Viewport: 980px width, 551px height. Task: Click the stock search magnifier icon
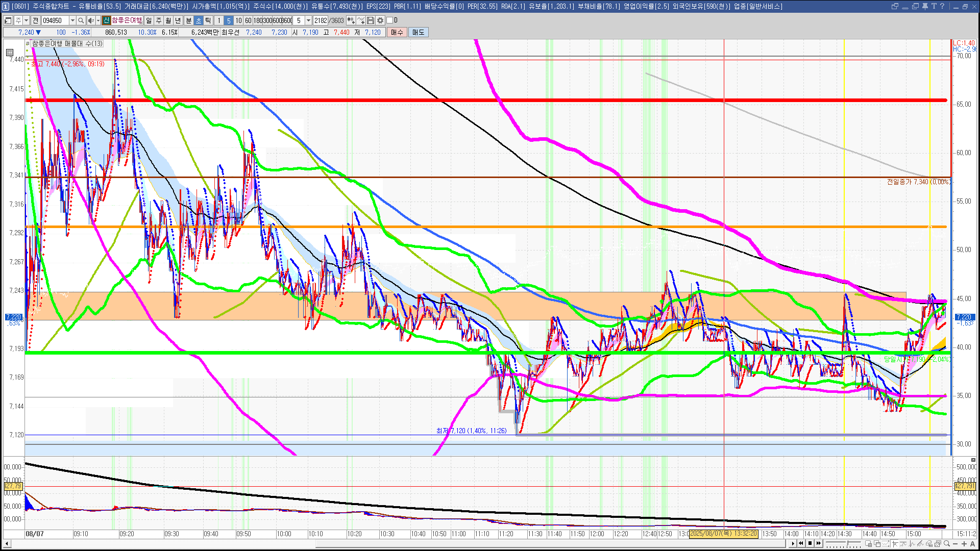click(81, 20)
